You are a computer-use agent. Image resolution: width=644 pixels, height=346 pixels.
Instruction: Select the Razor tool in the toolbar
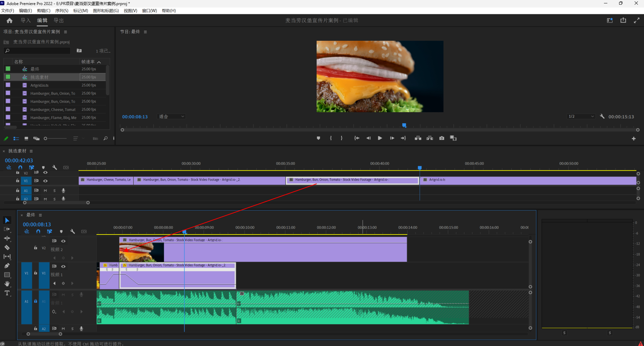click(7, 247)
